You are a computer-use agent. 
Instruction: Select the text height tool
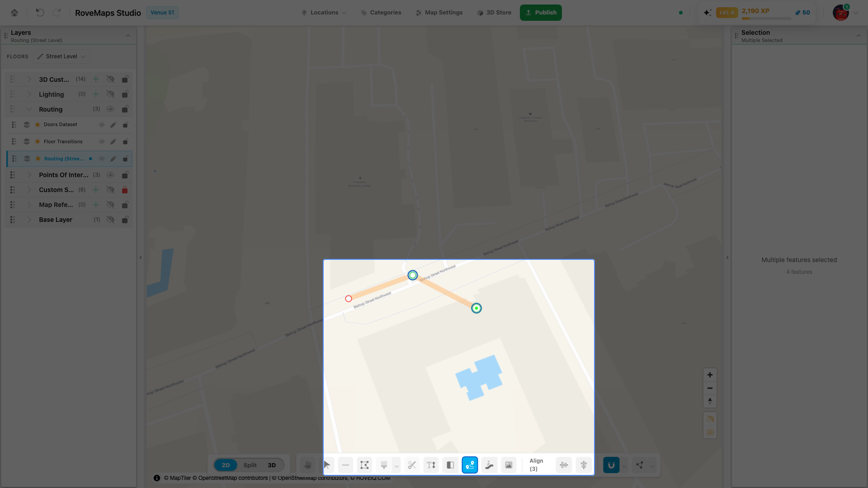[x=431, y=465]
